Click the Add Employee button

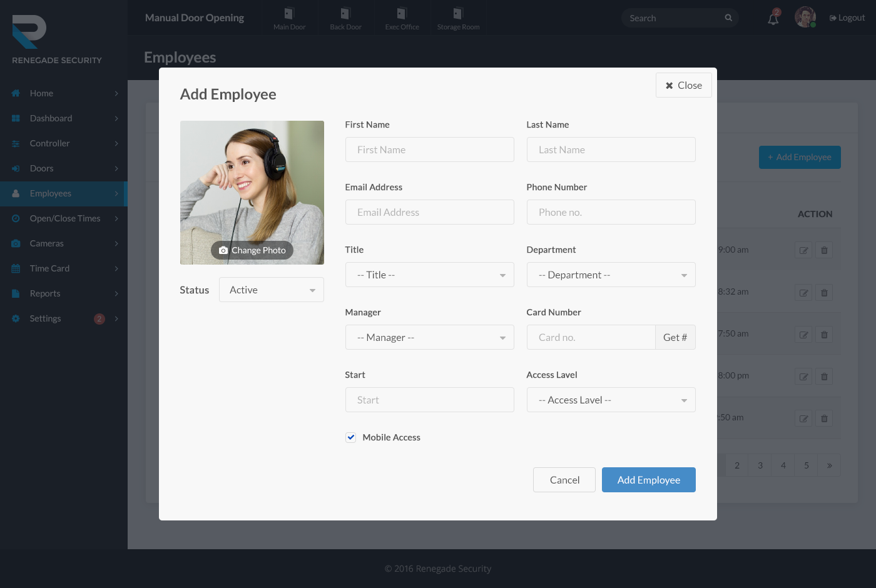[x=648, y=480]
